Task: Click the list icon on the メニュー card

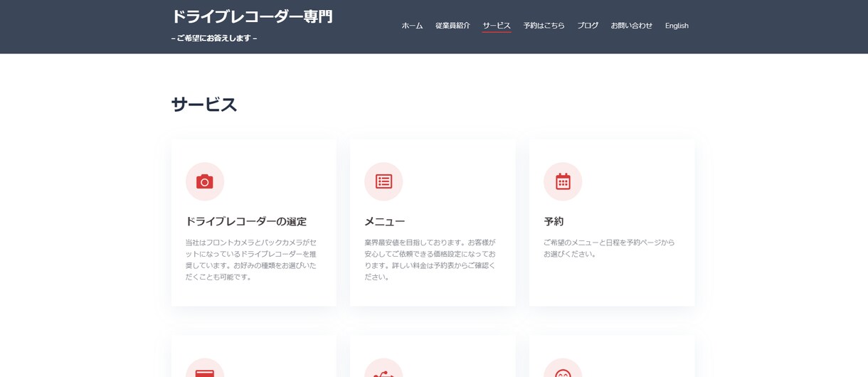Action: (383, 181)
